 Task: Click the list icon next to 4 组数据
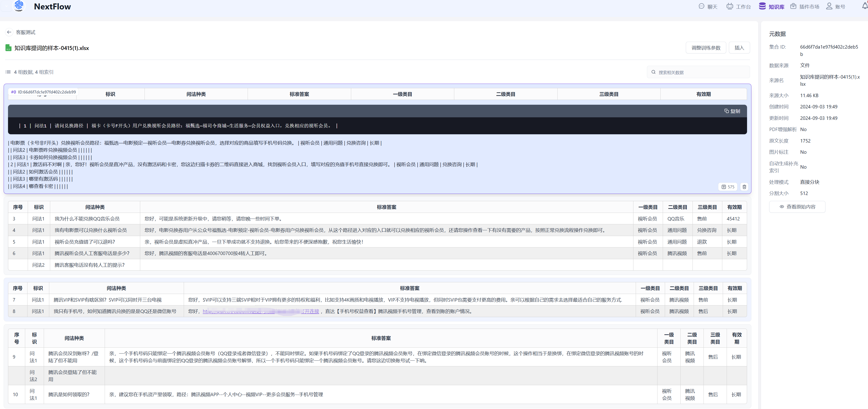coord(8,72)
